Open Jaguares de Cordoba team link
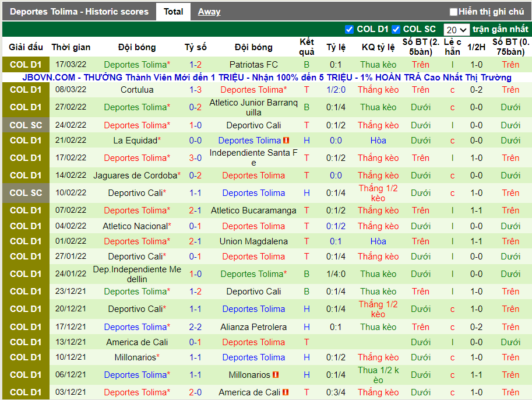Screen dimensions: 532x400 tap(135, 175)
